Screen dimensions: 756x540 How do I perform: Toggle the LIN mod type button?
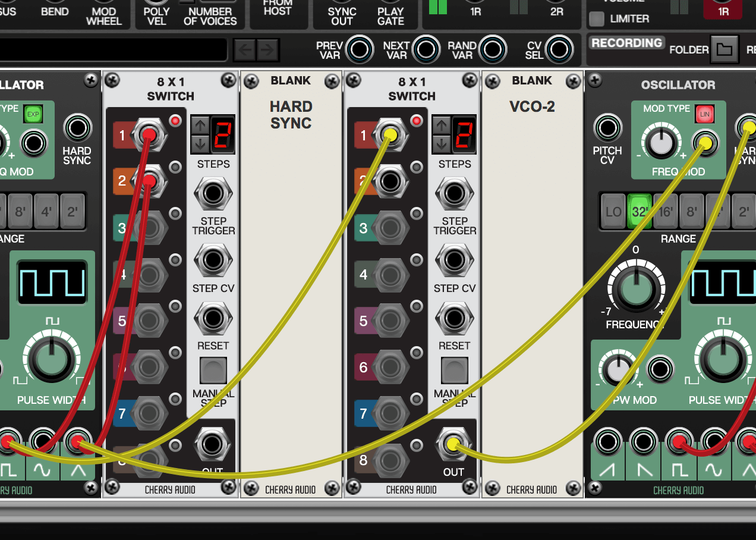coord(705,114)
